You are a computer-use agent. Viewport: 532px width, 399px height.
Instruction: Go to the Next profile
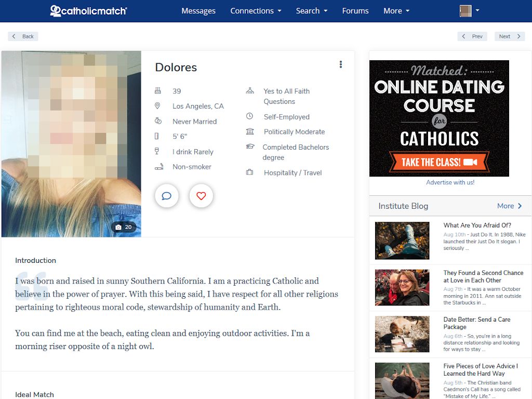pyautogui.click(x=510, y=36)
